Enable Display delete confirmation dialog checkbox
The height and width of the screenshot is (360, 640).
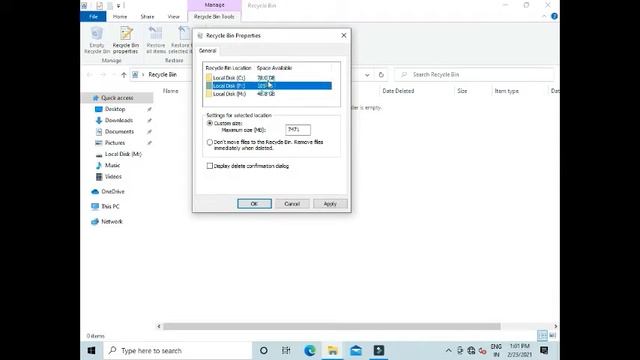click(210, 166)
